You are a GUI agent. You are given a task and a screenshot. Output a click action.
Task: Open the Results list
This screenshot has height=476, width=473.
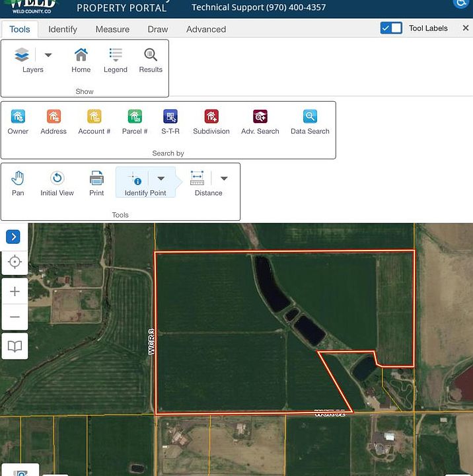pos(151,60)
